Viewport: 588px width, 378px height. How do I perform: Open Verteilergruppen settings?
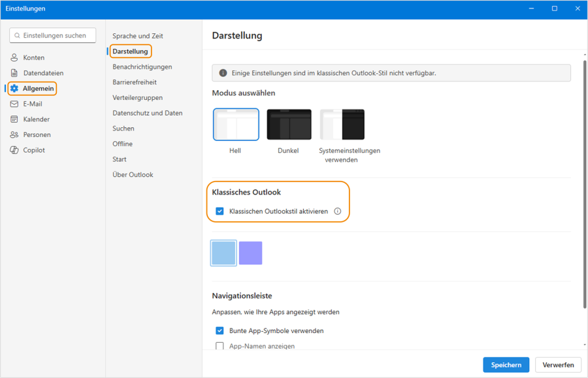tap(137, 97)
